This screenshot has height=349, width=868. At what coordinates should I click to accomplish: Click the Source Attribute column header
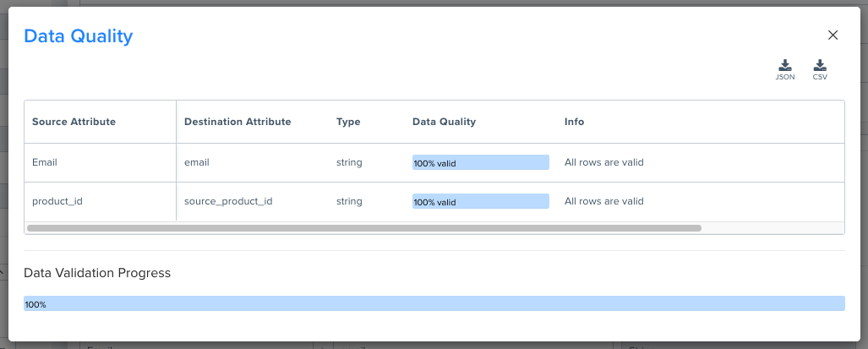tap(74, 122)
